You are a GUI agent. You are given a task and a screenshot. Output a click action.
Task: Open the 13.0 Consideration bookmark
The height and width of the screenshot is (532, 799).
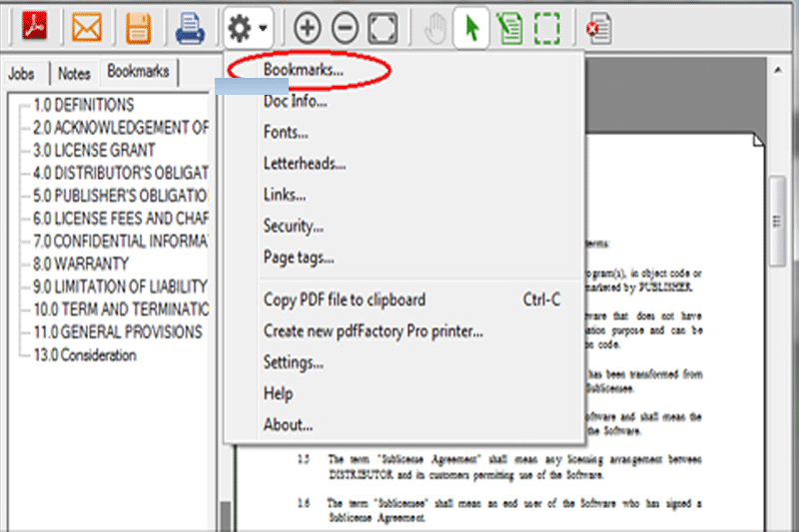pos(85,355)
